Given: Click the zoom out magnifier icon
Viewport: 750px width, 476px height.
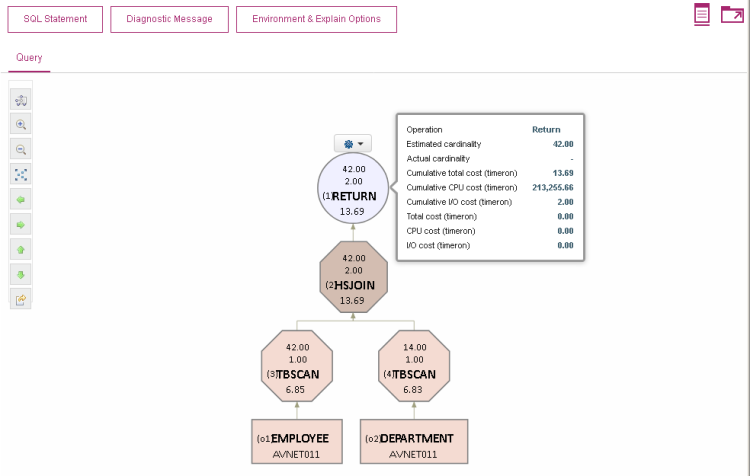Looking at the screenshot, I should pos(21,149).
